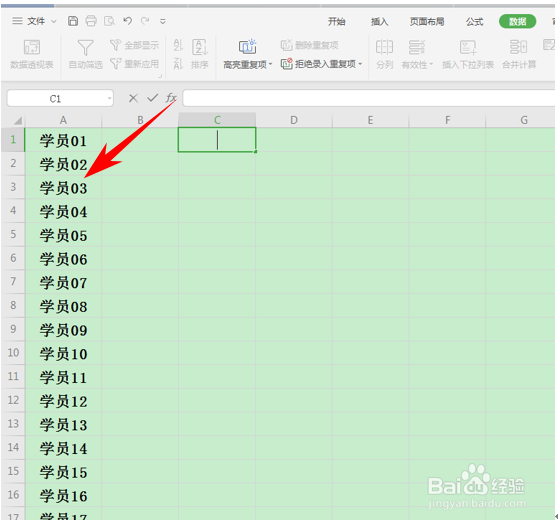558x523 pixels.
Task: Select column F header
Action: [x=447, y=120]
